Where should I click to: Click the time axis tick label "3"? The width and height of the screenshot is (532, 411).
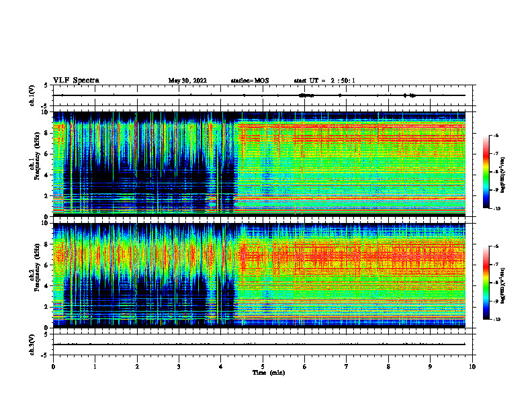[179, 367]
